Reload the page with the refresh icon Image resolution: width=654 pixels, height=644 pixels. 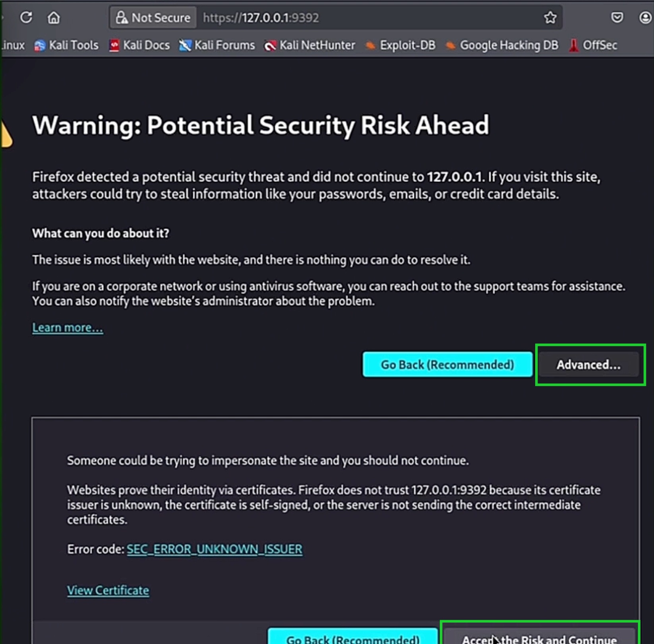pyautogui.click(x=26, y=17)
